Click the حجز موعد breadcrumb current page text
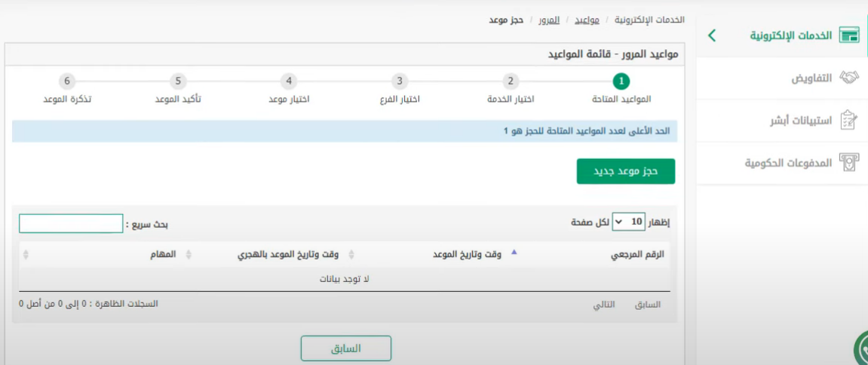The width and height of the screenshot is (868, 365). [507, 20]
